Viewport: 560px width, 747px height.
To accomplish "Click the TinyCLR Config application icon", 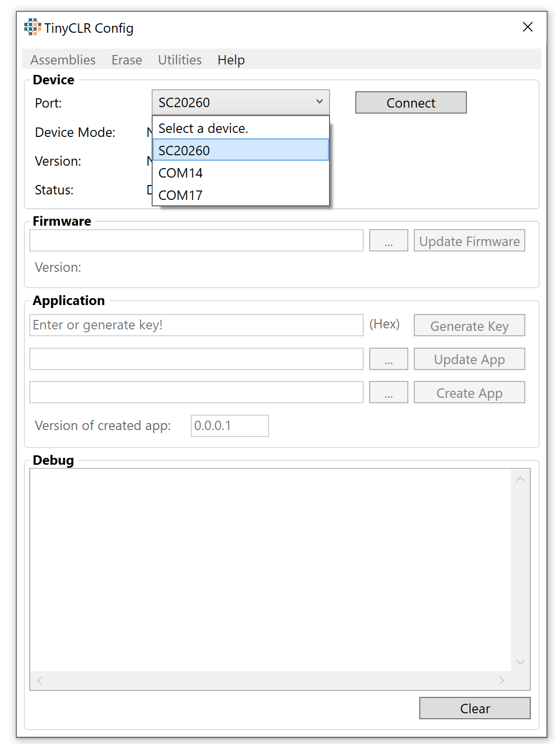I will 33,27.
